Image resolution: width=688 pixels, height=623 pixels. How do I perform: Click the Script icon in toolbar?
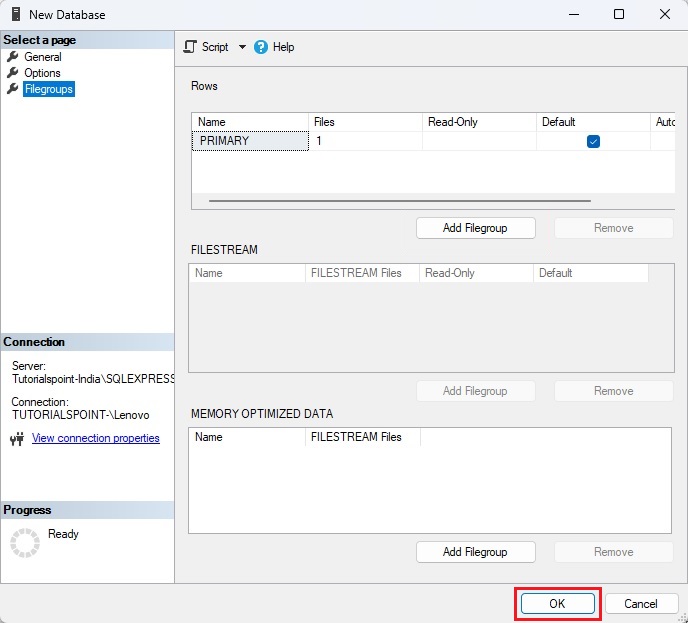pos(190,47)
